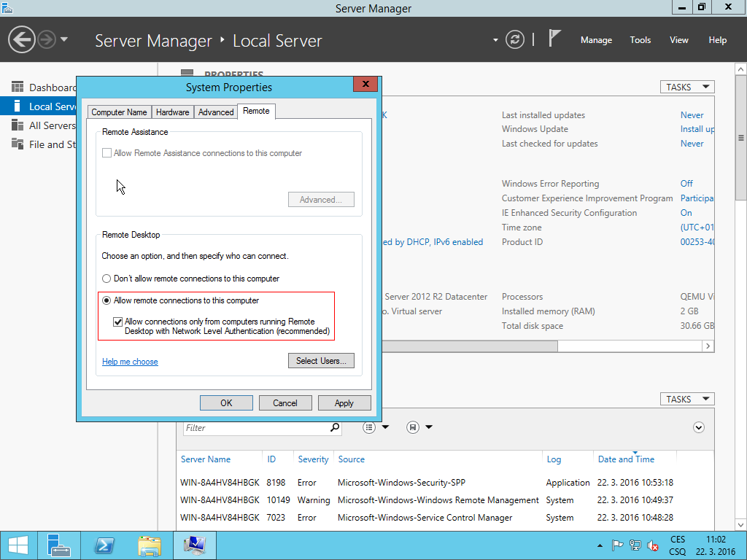Open File Explorer from taskbar
This screenshot has height=560, width=747.
click(149, 545)
